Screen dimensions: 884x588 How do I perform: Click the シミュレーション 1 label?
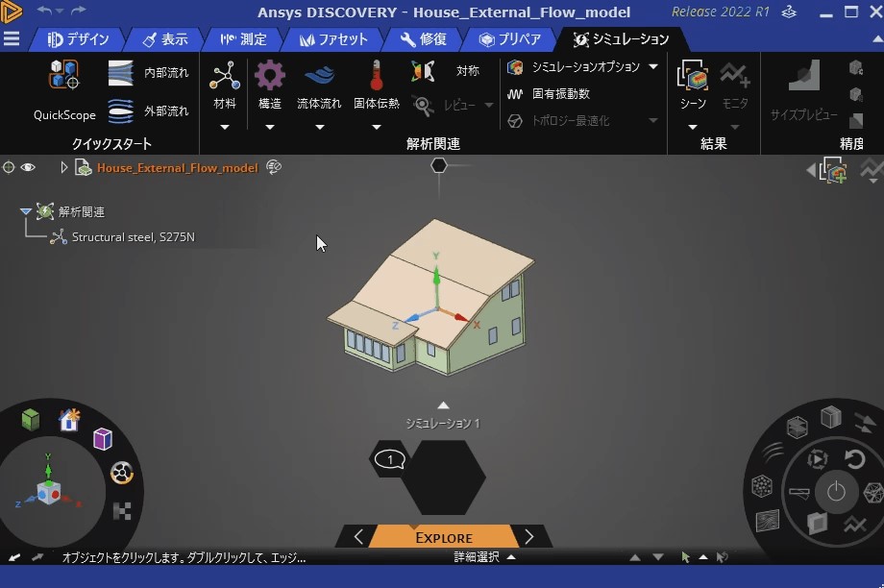[x=443, y=423]
